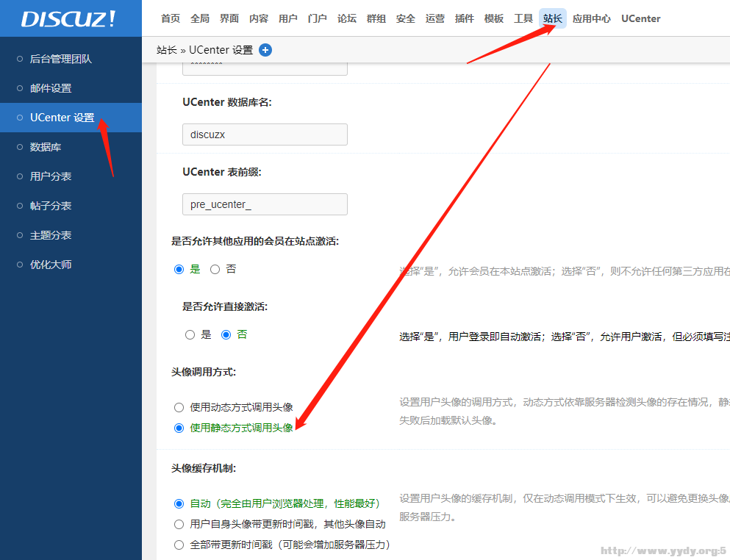This screenshot has width=730, height=560.
Task: Select 是 for 是否允许直接激活
Action: (x=190, y=334)
